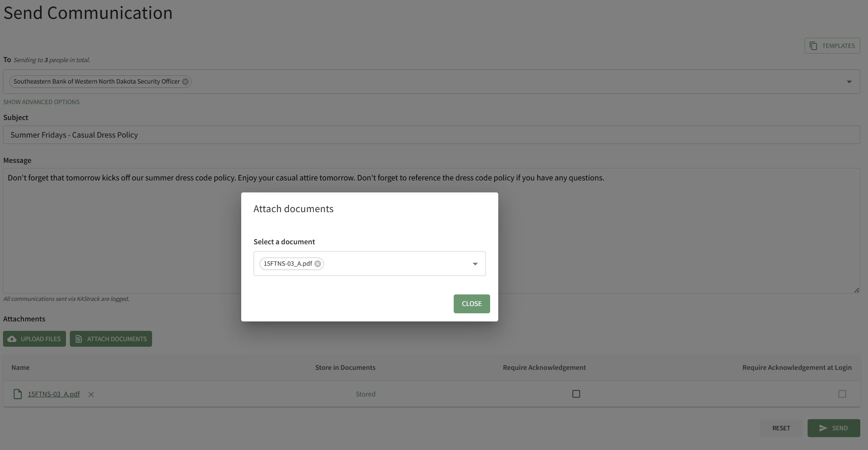Click the Store in Documents column header
868x450 pixels.
(345, 367)
